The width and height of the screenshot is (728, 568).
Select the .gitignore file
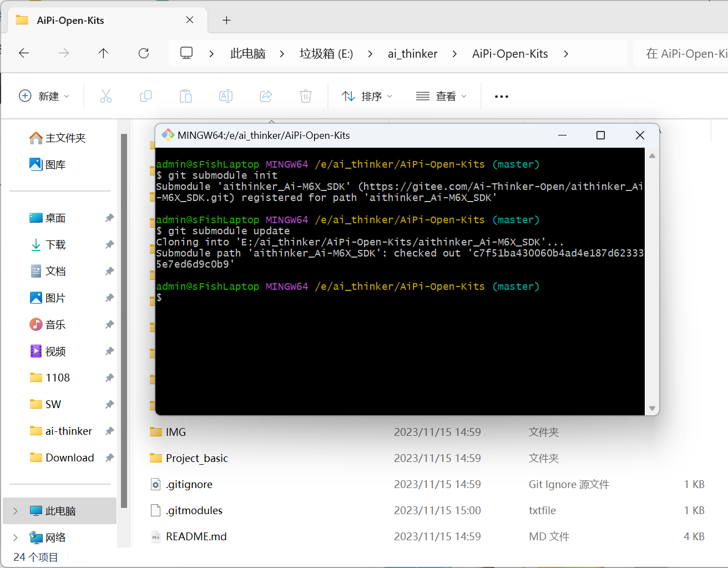tap(189, 484)
